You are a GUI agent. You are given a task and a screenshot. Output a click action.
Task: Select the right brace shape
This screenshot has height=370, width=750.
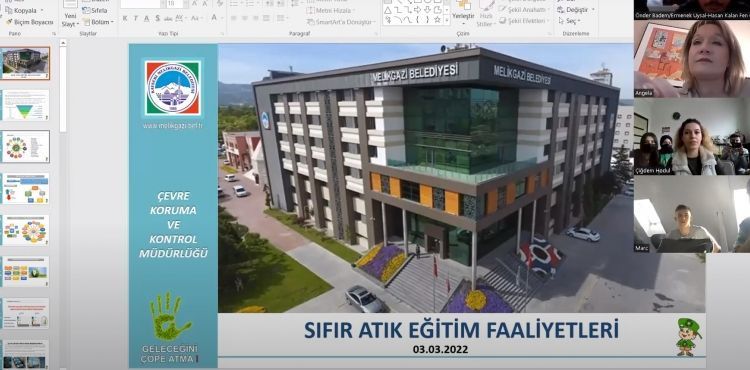428,20
